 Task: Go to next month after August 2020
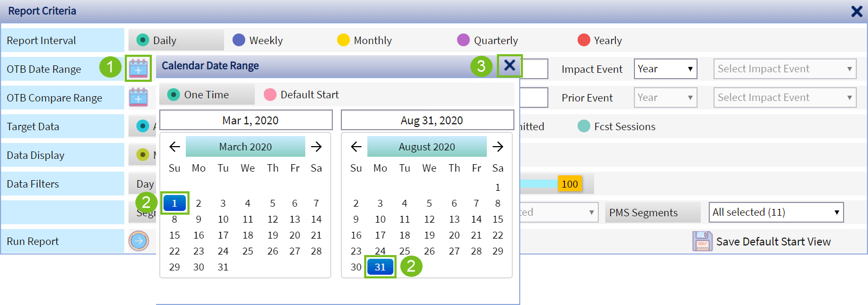point(498,147)
